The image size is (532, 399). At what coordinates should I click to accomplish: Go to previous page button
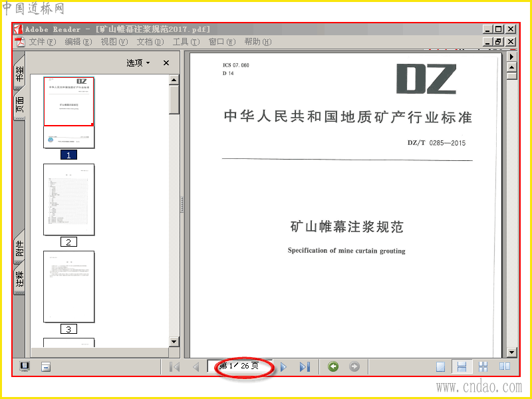tap(196, 367)
